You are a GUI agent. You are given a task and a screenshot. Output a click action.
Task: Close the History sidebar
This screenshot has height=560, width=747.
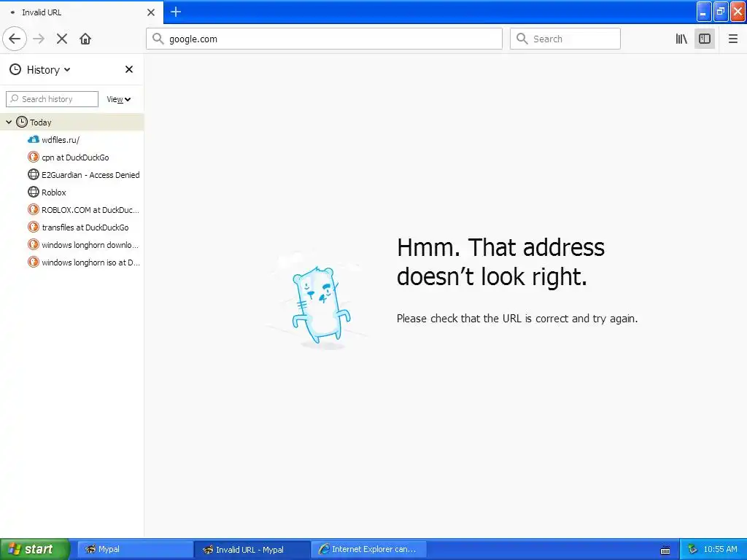click(x=129, y=69)
